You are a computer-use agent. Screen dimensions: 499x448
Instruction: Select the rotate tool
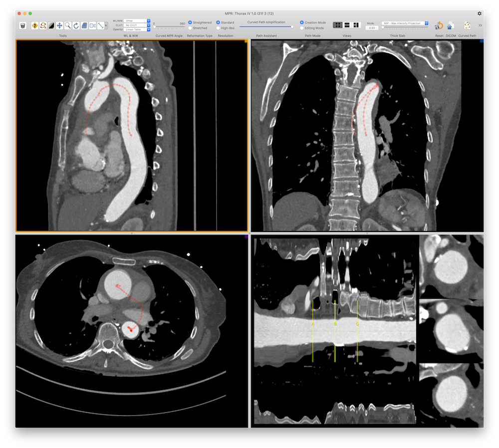[x=77, y=25]
